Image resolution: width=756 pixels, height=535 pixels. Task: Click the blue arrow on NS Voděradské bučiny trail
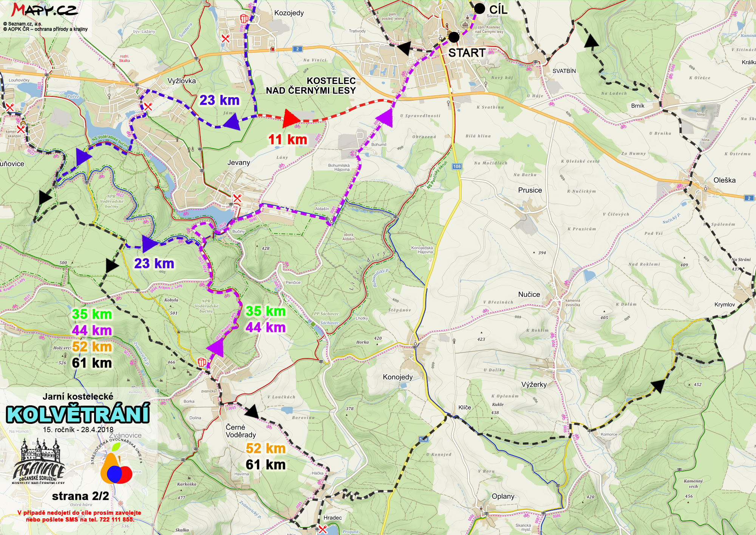pos(83,157)
